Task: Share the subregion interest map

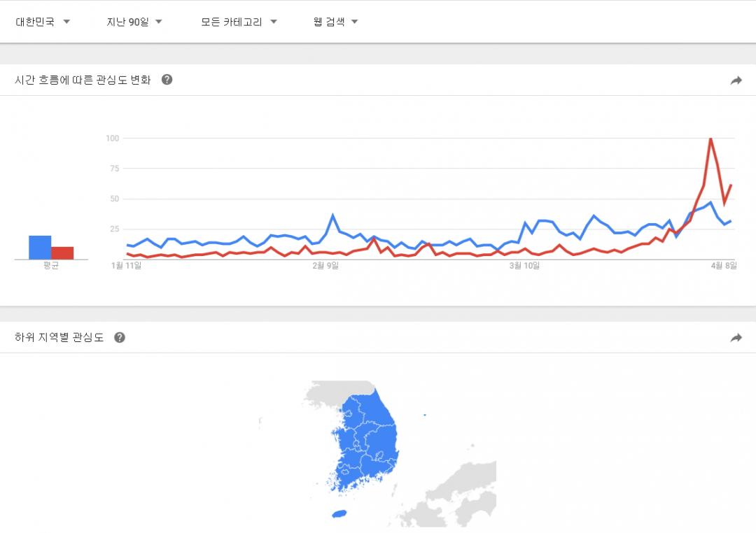Action: [x=736, y=338]
